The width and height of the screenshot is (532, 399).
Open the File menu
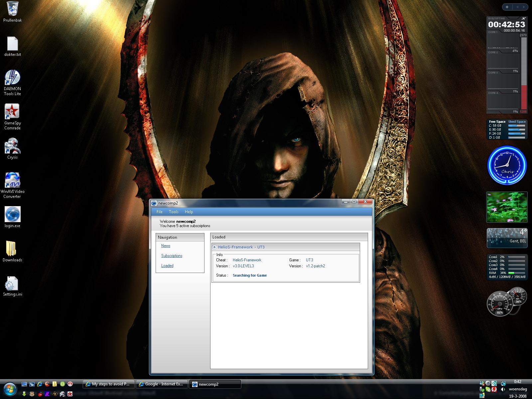pyautogui.click(x=160, y=212)
